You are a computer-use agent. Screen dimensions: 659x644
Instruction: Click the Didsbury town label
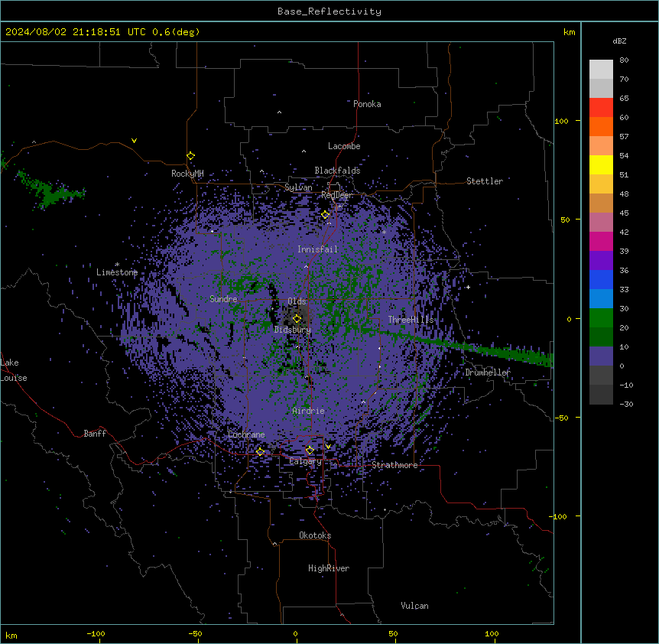[292, 330]
